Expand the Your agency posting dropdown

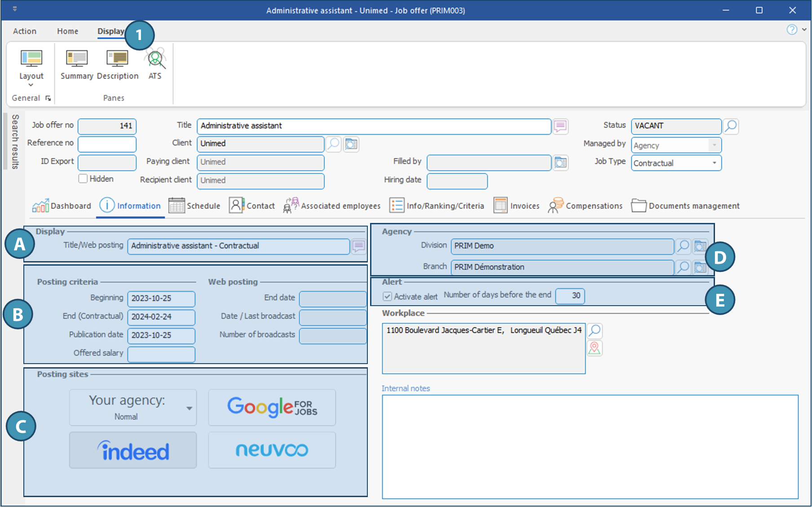tap(189, 408)
